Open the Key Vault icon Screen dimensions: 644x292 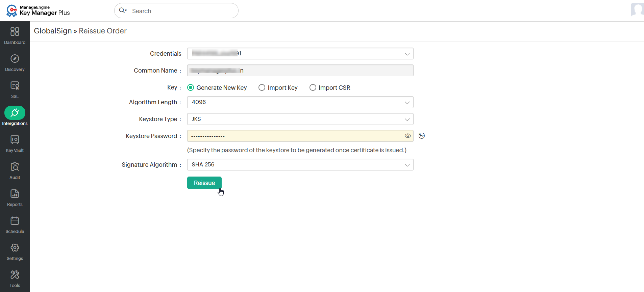coord(15,139)
